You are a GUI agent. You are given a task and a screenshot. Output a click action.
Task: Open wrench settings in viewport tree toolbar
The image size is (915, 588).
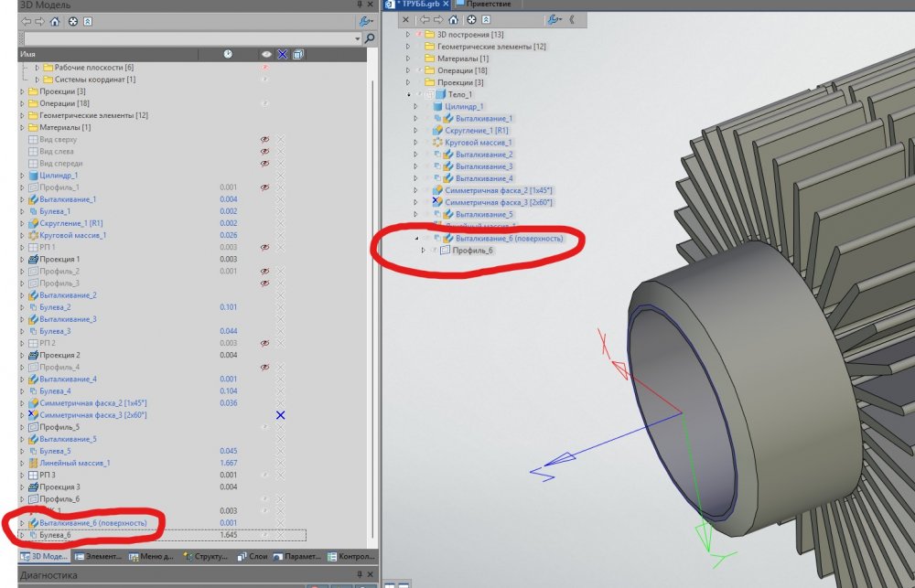554,20
